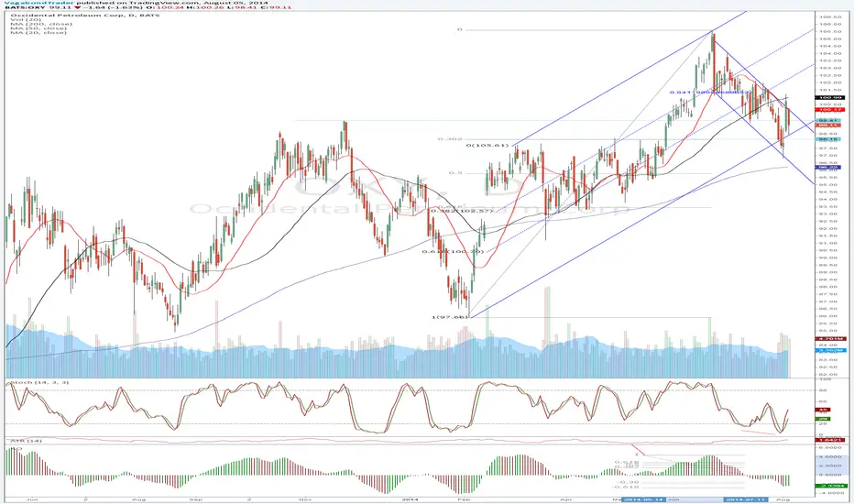The image size is (854, 504).
Task: Select the MA (20, close) indicator legend
Action: [x=38, y=33]
